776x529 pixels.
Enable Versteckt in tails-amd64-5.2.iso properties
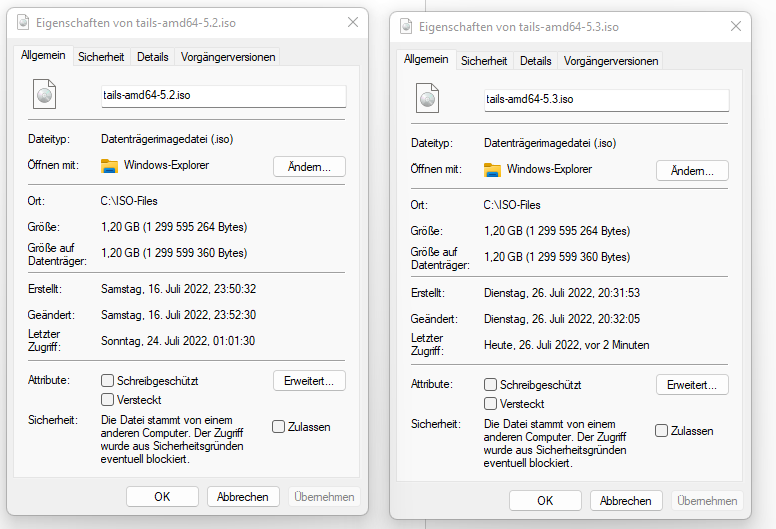[x=107, y=399]
